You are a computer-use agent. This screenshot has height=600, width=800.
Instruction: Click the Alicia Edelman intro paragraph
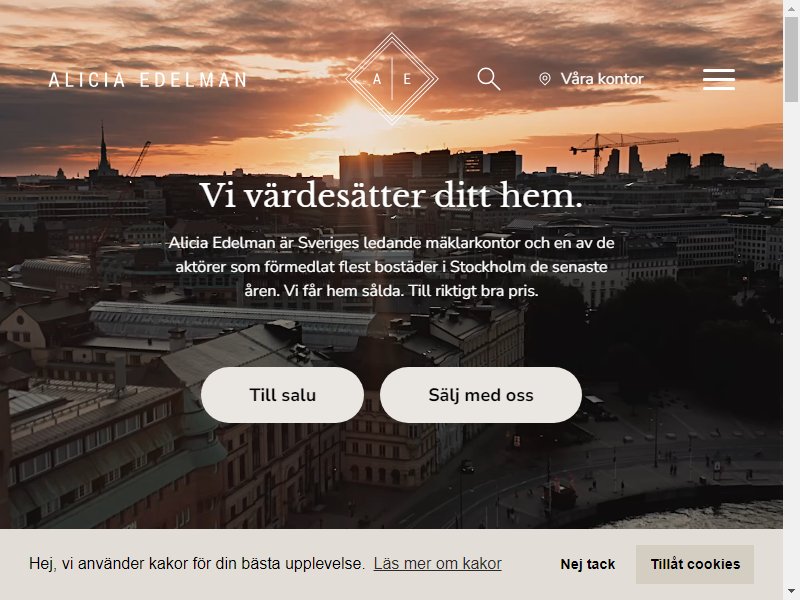[x=391, y=267]
